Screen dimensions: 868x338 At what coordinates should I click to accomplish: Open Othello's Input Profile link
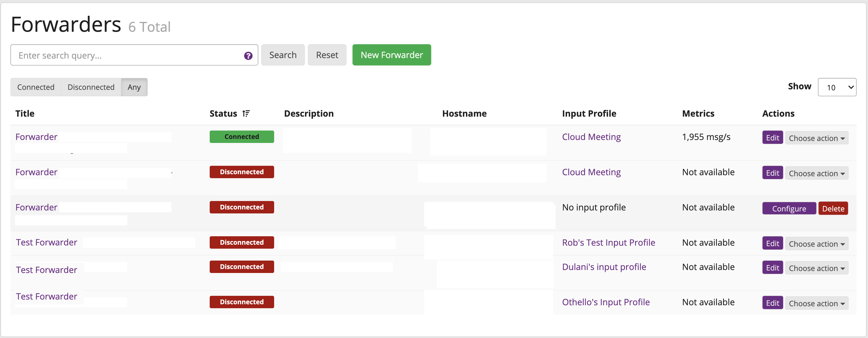click(x=606, y=302)
